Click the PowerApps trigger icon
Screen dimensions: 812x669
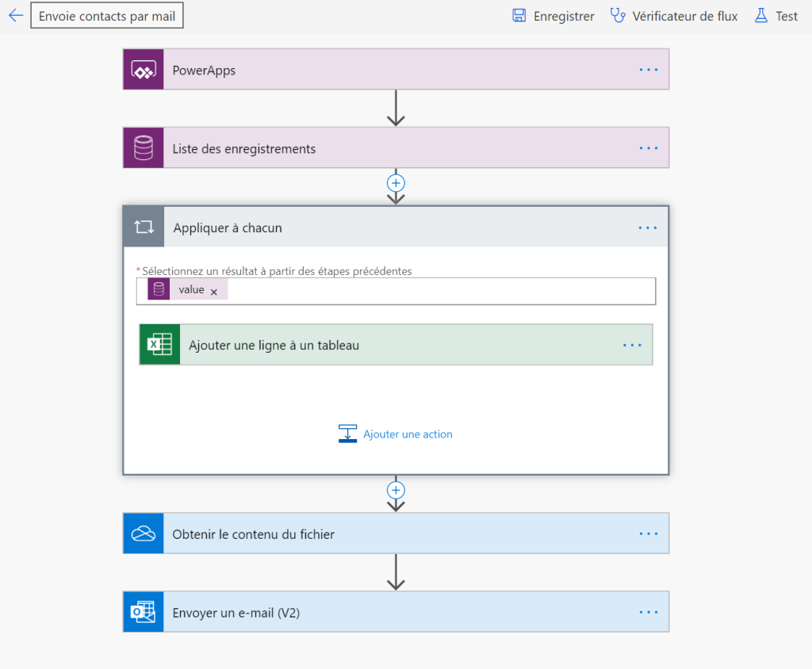[x=144, y=69]
